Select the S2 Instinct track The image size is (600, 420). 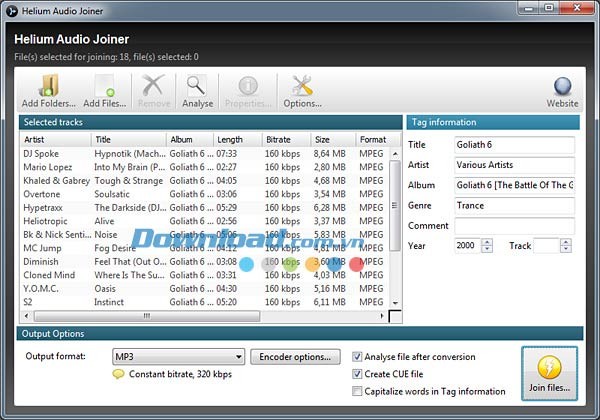[x=204, y=302]
